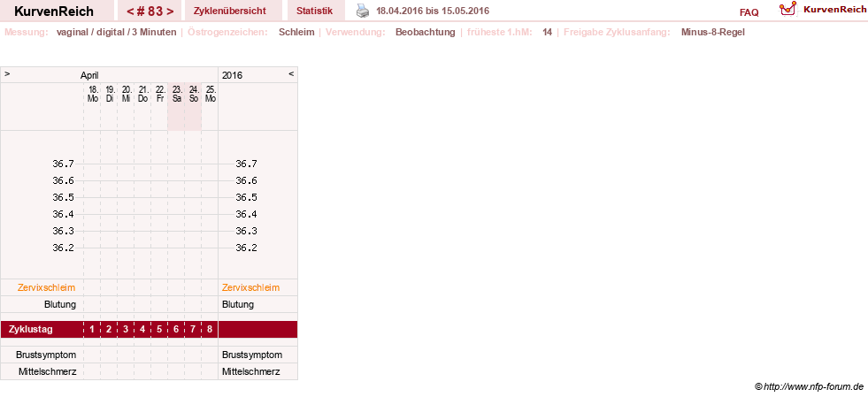The height and width of the screenshot is (397, 868).
Task: Click the left orange Zervixschleim label
Action: click(x=47, y=287)
